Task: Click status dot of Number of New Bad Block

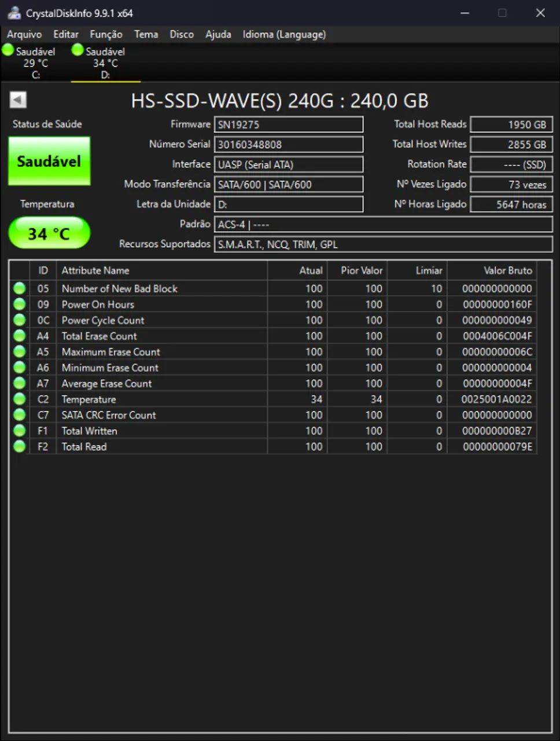Action: 20,288
